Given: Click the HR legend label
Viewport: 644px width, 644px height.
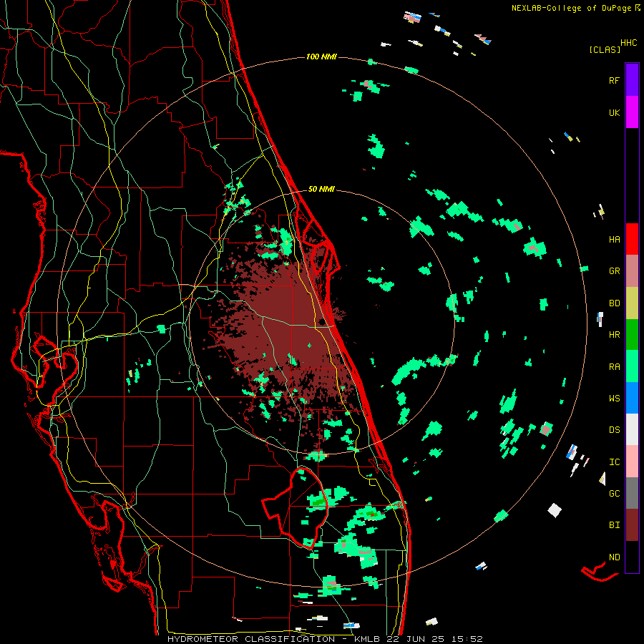Looking at the screenshot, I should pyautogui.click(x=615, y=335).
